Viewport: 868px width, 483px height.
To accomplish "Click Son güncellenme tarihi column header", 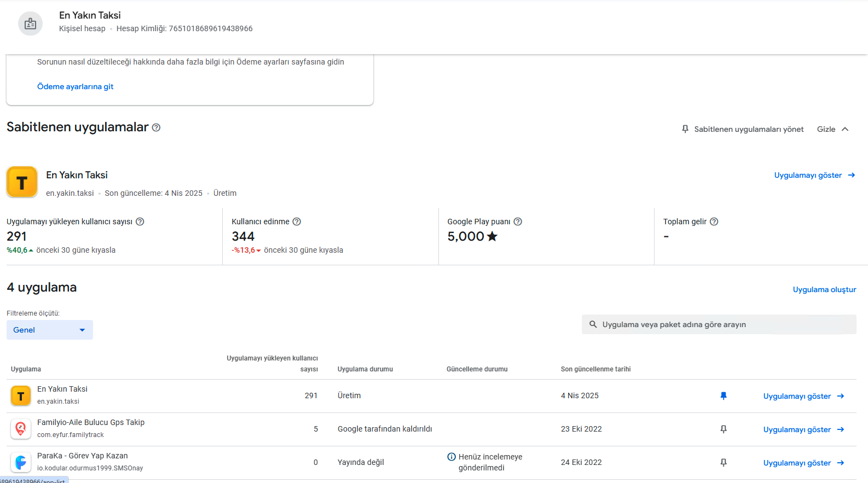I will tap(595, 369).
